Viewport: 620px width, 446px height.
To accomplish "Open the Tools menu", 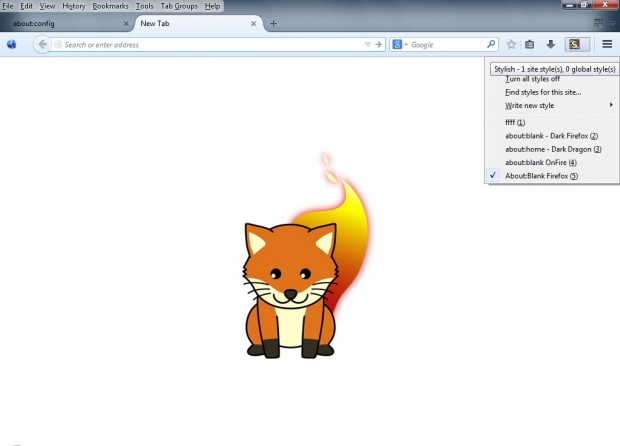I will click(x=144, y=6).
